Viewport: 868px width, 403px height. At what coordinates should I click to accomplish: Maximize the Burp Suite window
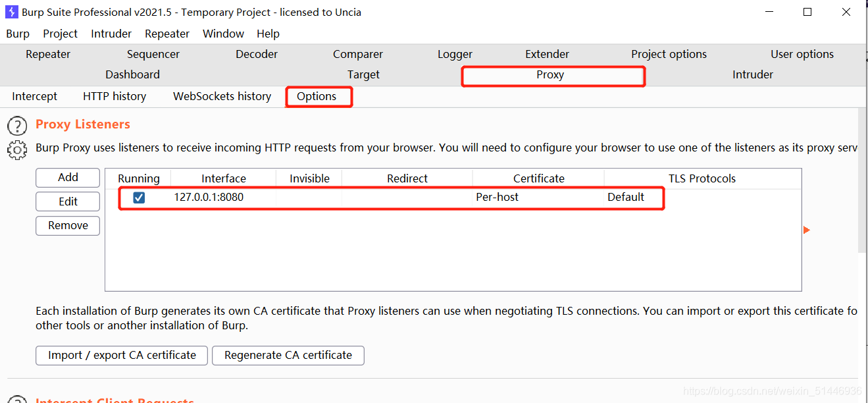807,12
